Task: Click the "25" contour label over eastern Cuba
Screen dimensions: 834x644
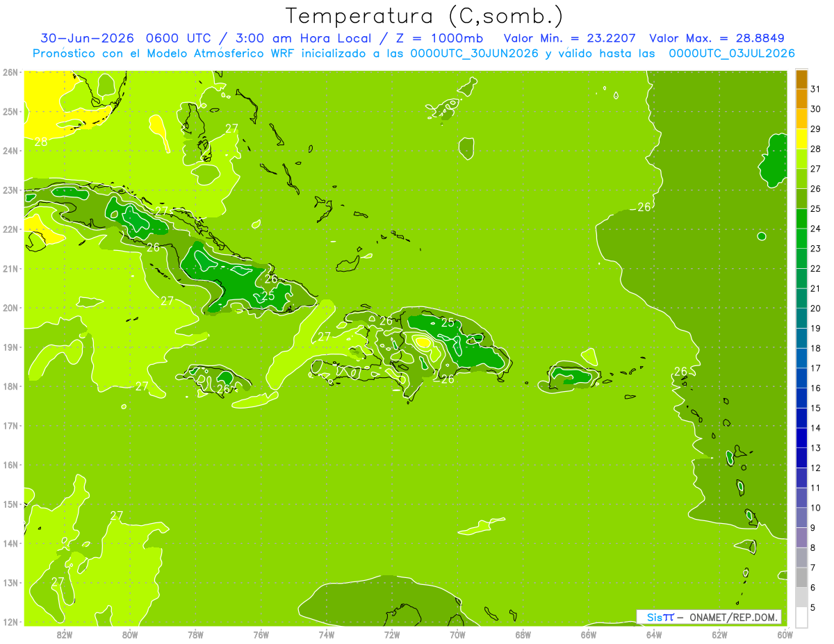Action: [268, 296]
